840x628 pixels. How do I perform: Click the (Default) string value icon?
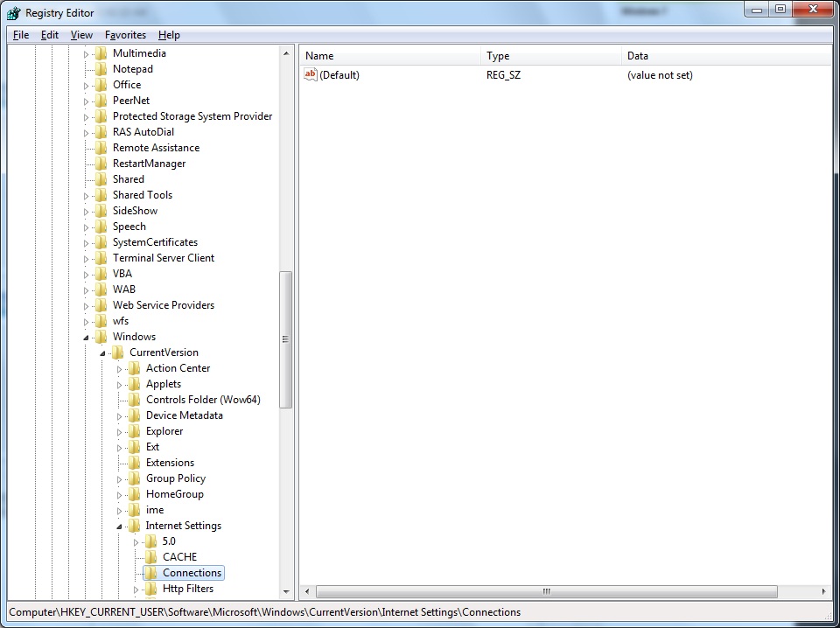[x=310, y=74]
